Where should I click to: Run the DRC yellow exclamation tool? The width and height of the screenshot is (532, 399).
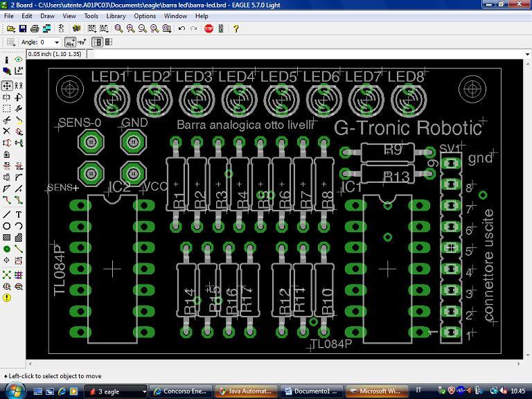7,297
